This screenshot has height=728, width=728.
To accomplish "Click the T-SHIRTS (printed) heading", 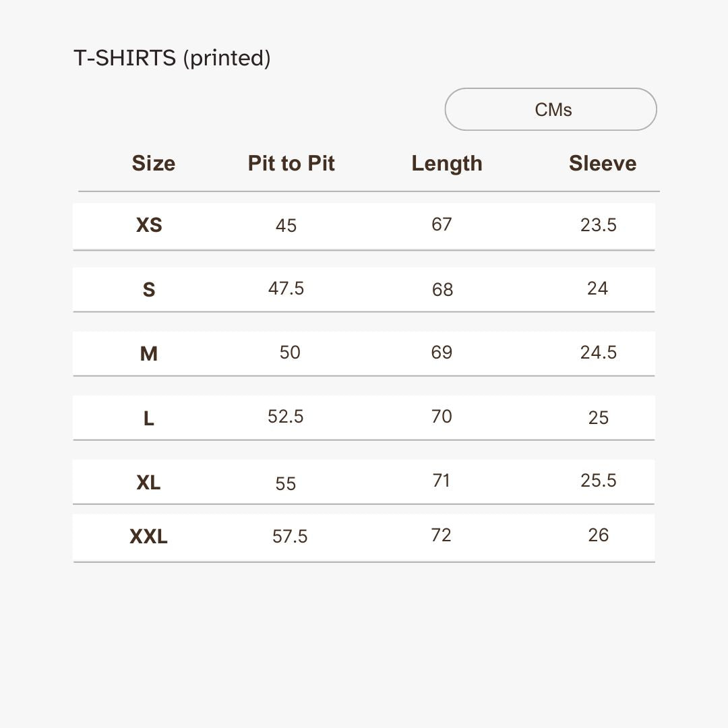I will [x=172, y=58].
